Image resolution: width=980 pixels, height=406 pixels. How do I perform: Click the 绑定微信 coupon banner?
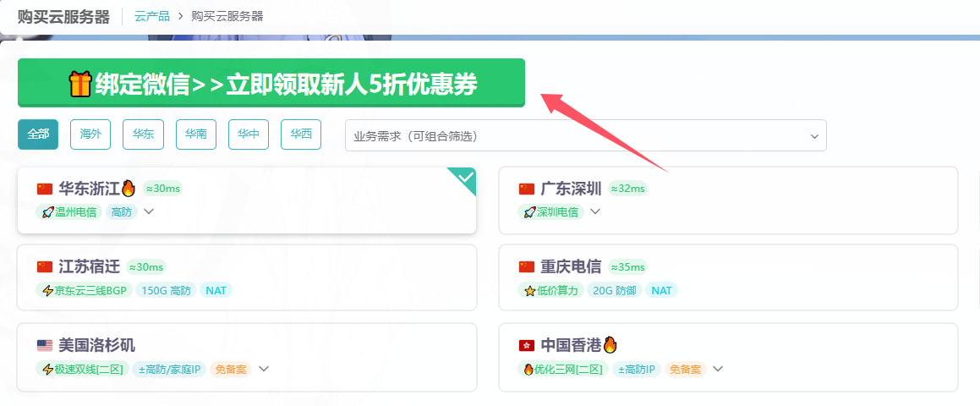pyautogui.click(x=271, y=83)
